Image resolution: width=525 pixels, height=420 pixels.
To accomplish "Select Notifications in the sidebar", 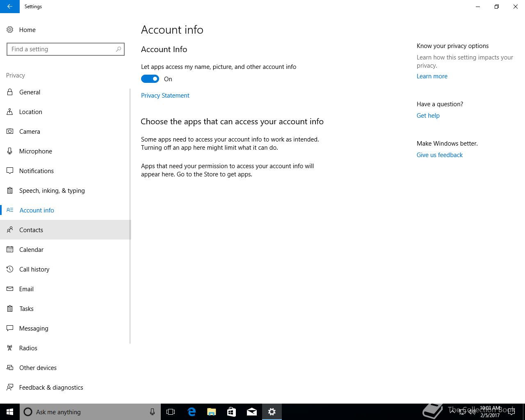I will click(66, 171).
